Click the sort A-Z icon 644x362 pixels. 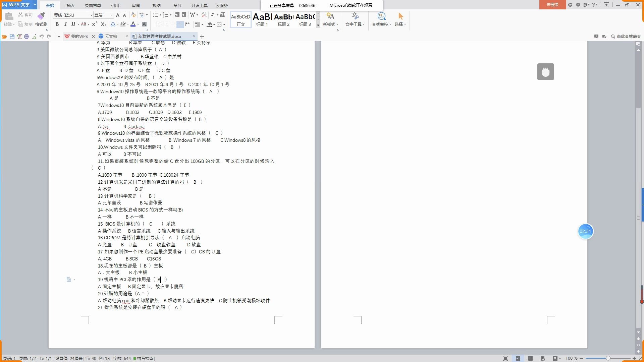pos(204,15)
